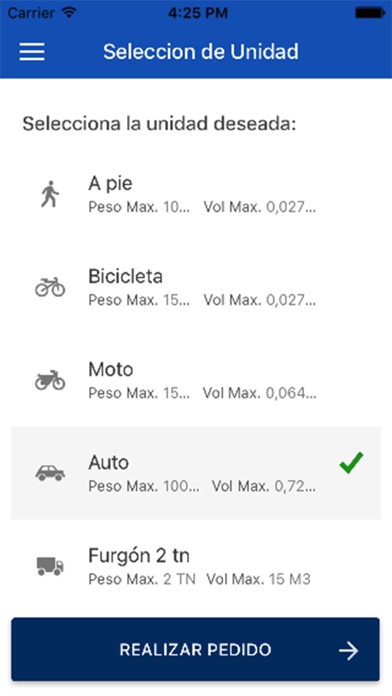
Task: Tap the Seleccion de Unidad title
Action: [x=201, y=52]
